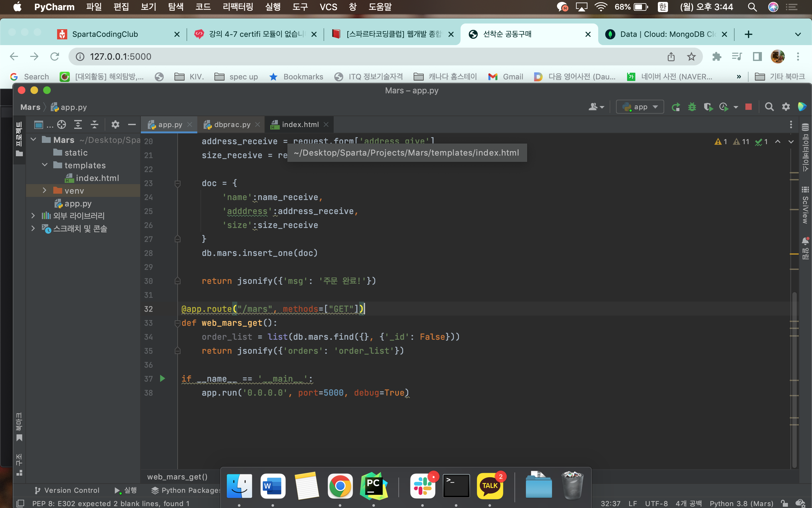Open project panel options gear
Viewport: 812px width, 508px height.
click(115, 125)
